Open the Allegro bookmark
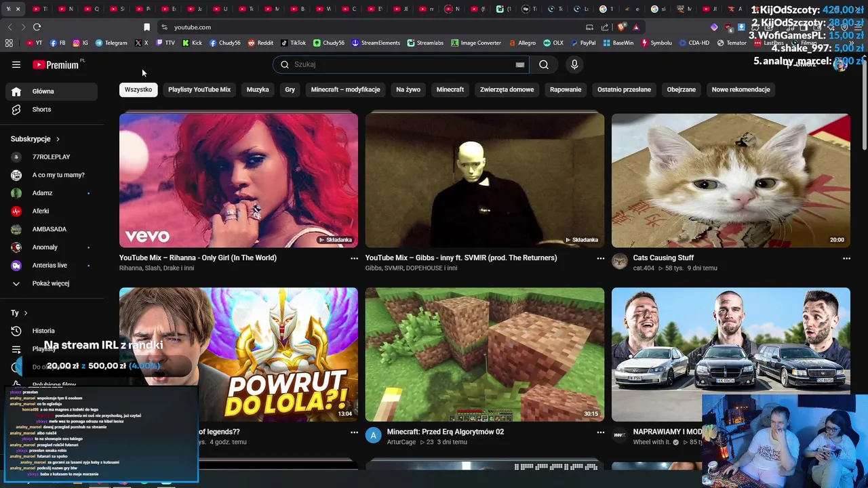Image resolution: width=868 pixels, height=488 pixels. (521, 43)
